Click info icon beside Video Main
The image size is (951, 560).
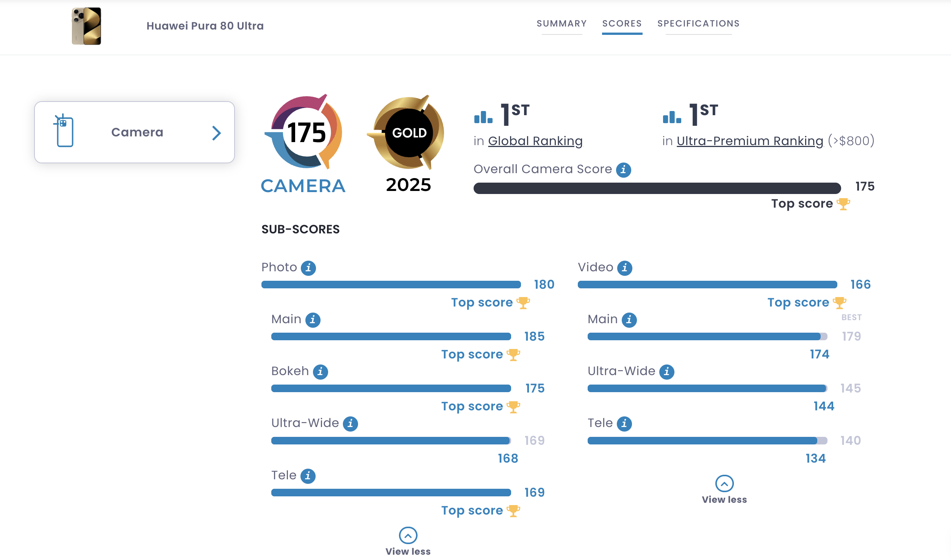(x=629, y=320)
